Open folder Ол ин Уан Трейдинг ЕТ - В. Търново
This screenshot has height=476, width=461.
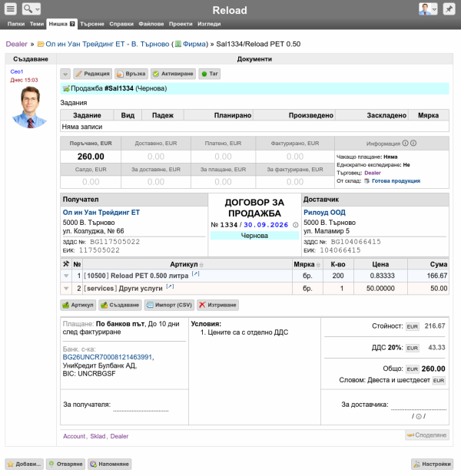tap(108, 44)
